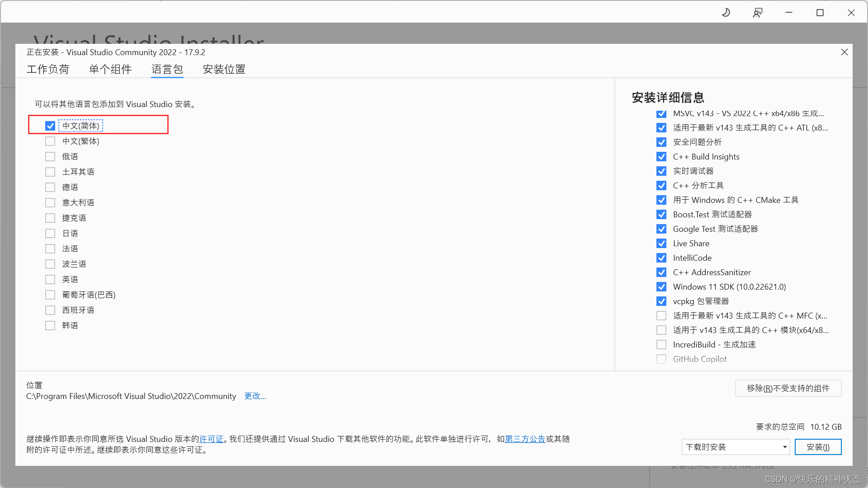Click 更改... location link

pyautogui.click(x=255, y=396)
